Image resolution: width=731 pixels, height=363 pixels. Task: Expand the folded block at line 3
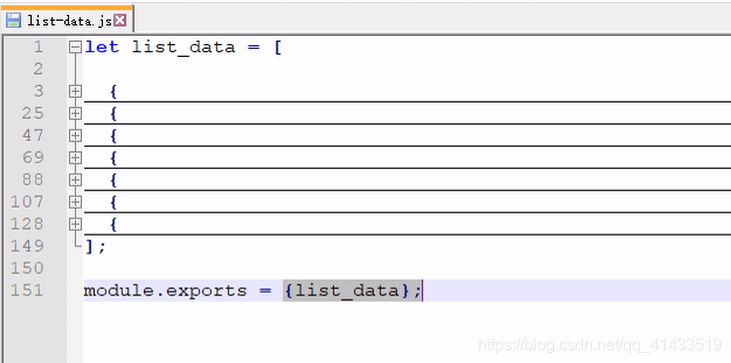click(75, 91)
